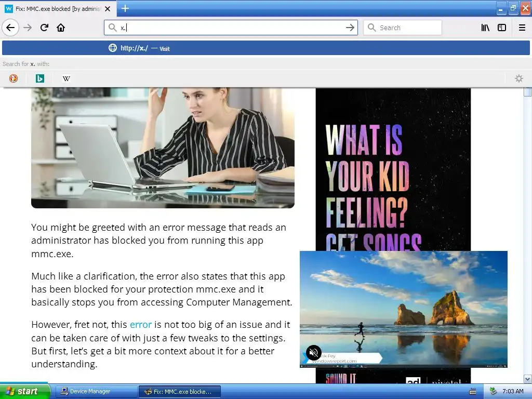Reload the current page

(x=44, y=28)
